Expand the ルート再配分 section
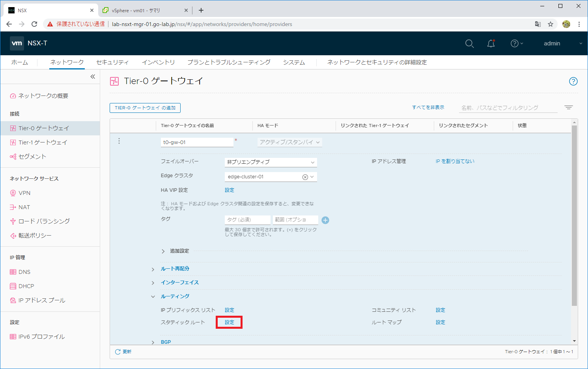Image resolution: width=588 pixels, height=369 pixels. pos(153,269)
